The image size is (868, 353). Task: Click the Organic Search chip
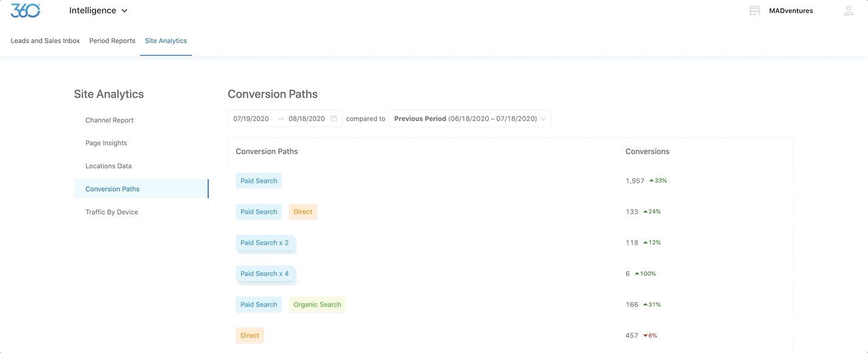[317, 304]
